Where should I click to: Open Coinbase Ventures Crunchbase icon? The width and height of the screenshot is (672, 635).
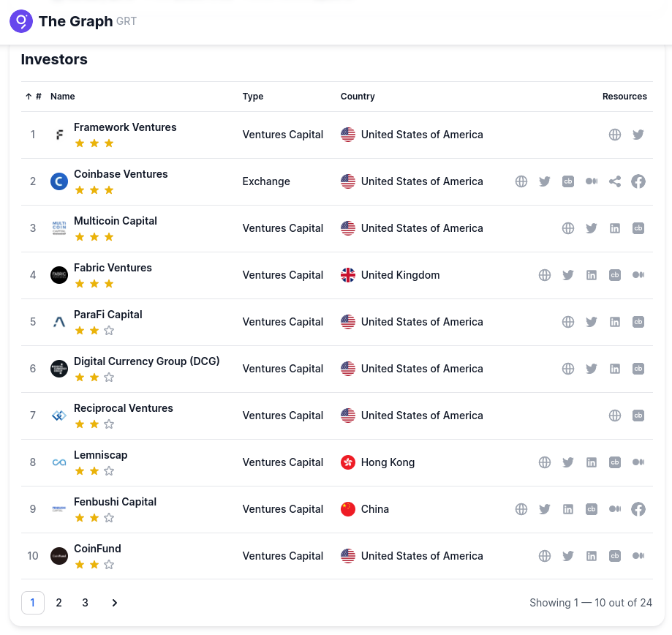[568, 181]
